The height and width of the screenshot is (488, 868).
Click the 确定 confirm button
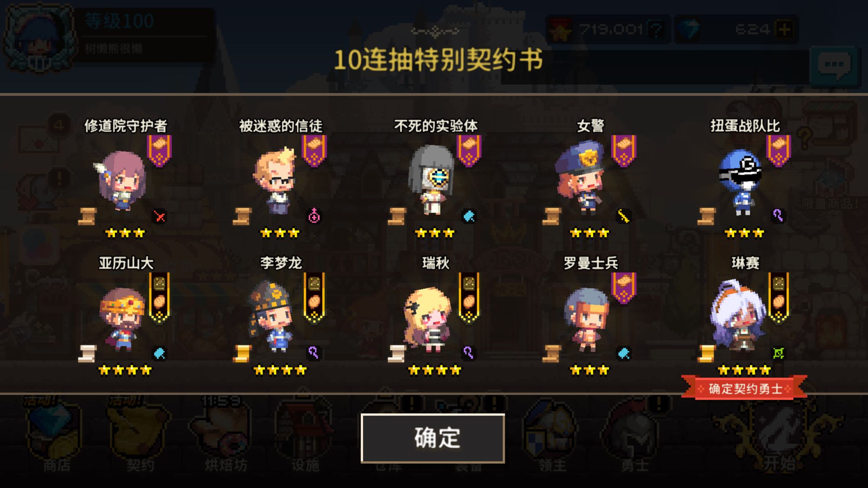click(433, 438)
